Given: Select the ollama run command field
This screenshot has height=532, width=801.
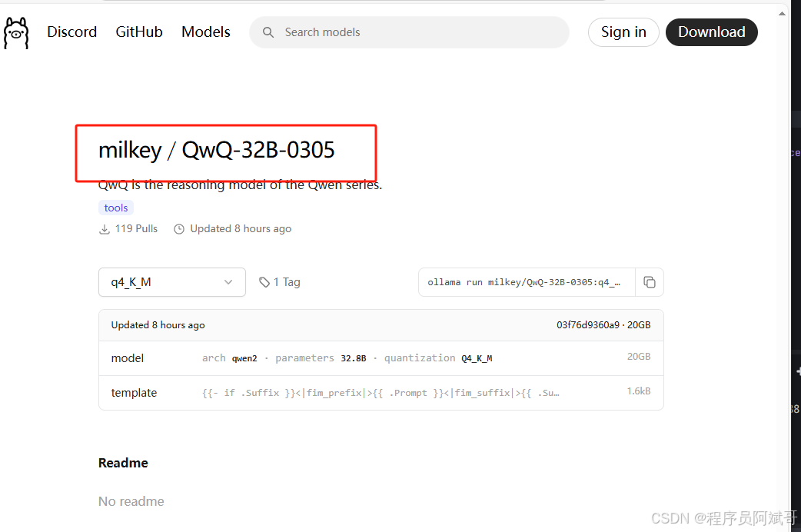Looking at the screenshot, I should coord(527,282).
